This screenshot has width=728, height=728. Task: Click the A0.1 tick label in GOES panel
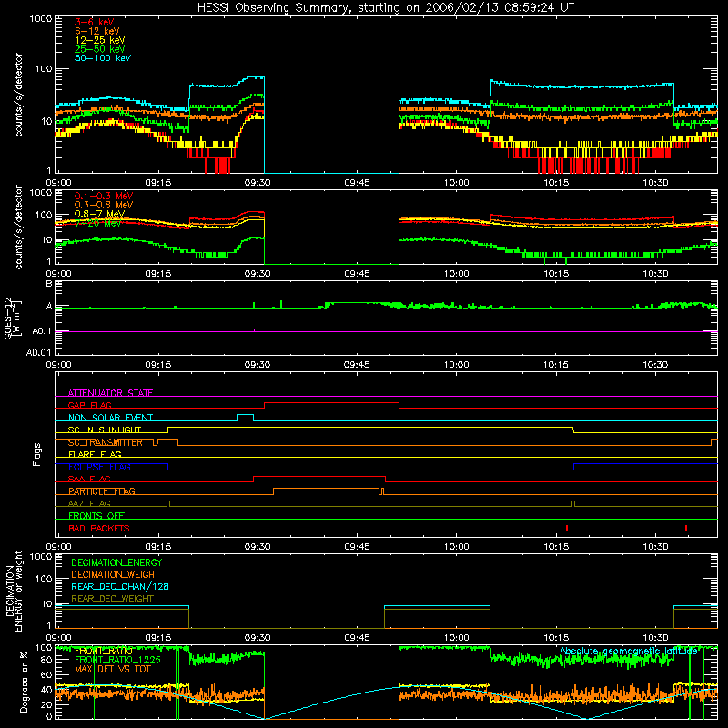point(42,331)
